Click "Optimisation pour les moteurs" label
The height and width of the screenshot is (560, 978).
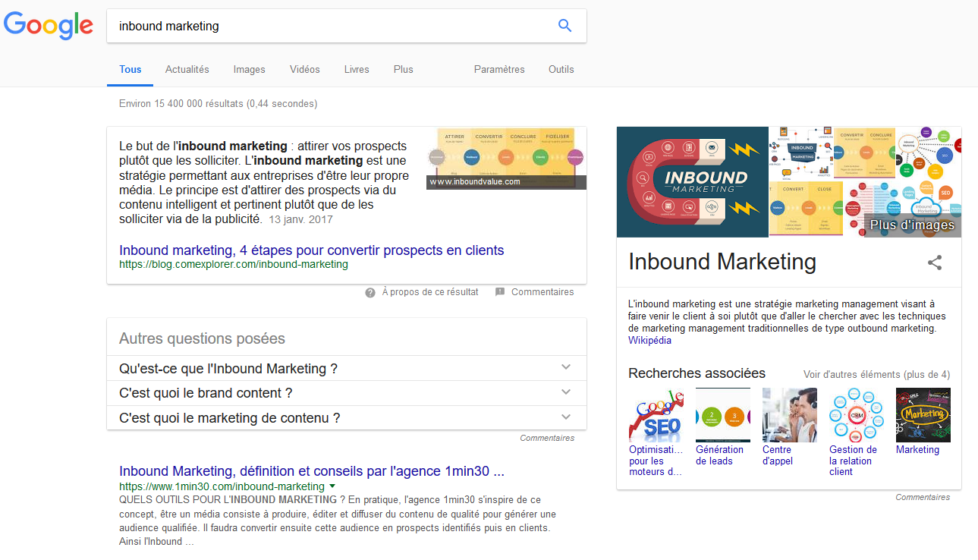point(656,461)
